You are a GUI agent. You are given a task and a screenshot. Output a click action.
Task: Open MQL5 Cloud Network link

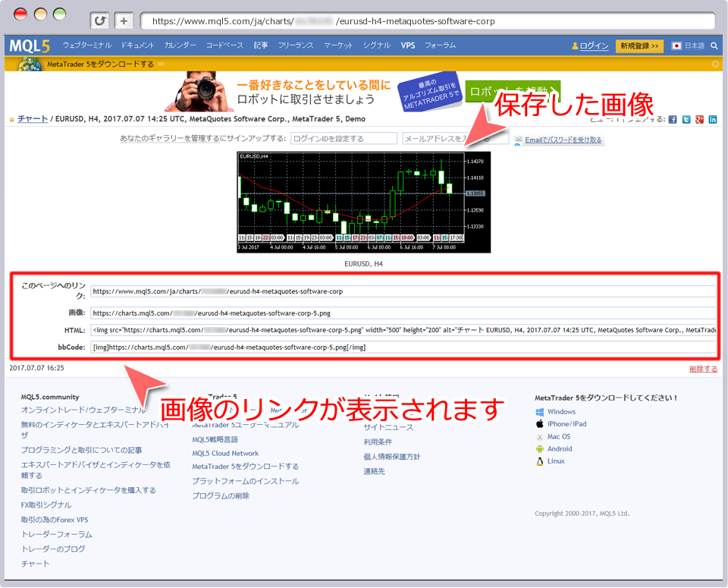pyautogui.click(x=225, y=453)
